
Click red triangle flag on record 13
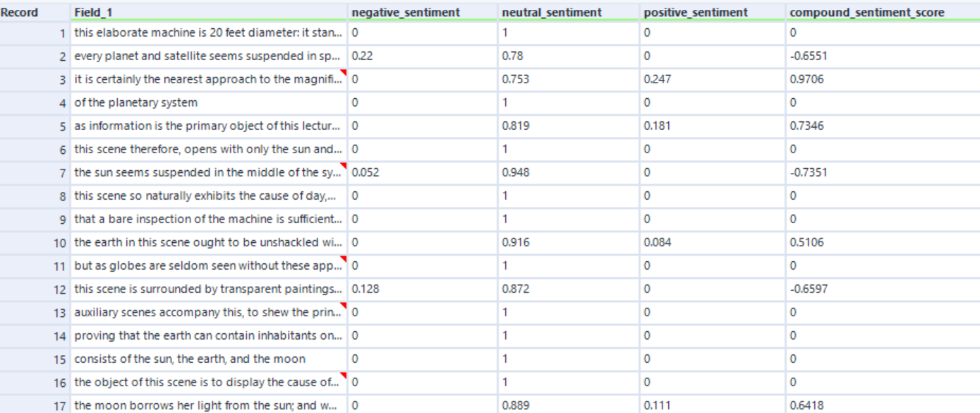(x=344, y=306)
